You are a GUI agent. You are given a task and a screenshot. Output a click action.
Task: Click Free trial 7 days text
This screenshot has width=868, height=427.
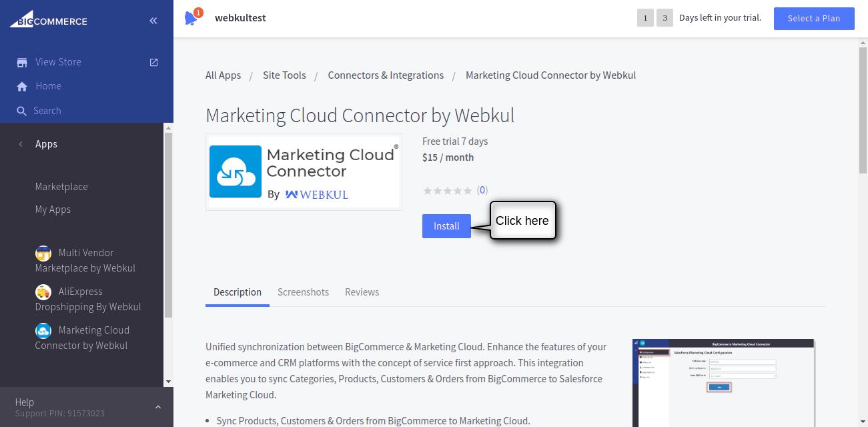pyautogui.click(x=455, y=141)
